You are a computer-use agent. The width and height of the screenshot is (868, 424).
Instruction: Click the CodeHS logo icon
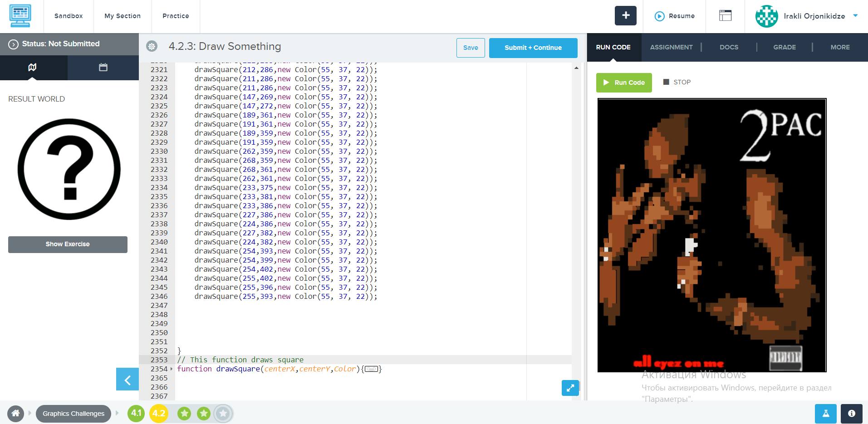pyautogui.click(x=20, y=16)
